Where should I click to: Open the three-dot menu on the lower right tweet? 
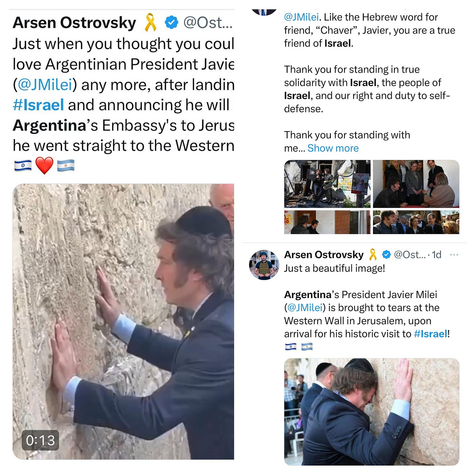pyautogui.click(x=454, y=255)
